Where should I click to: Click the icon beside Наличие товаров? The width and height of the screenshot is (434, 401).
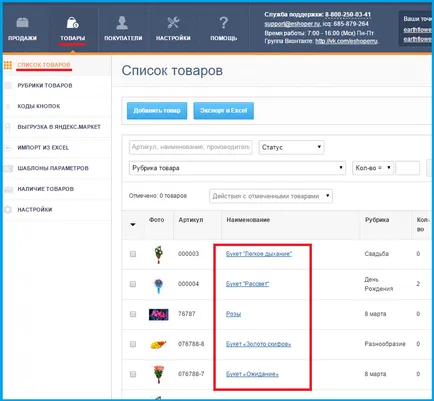[8, 189]
